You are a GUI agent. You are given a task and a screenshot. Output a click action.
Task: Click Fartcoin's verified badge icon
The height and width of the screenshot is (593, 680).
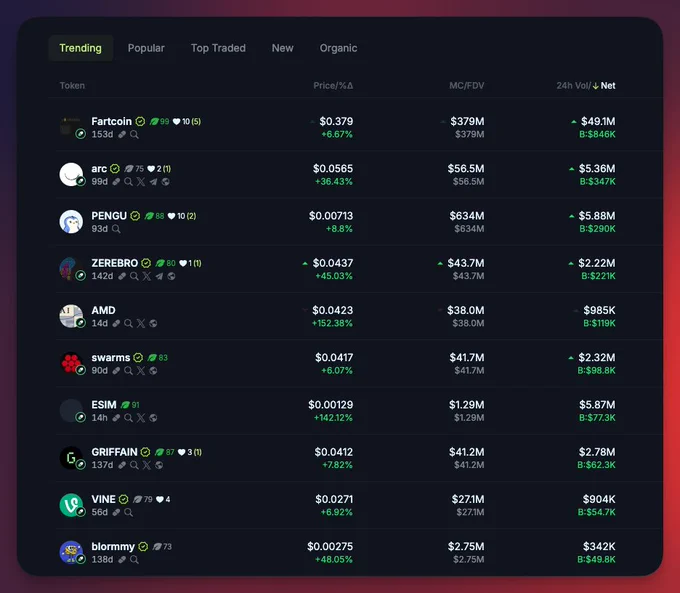140,121
